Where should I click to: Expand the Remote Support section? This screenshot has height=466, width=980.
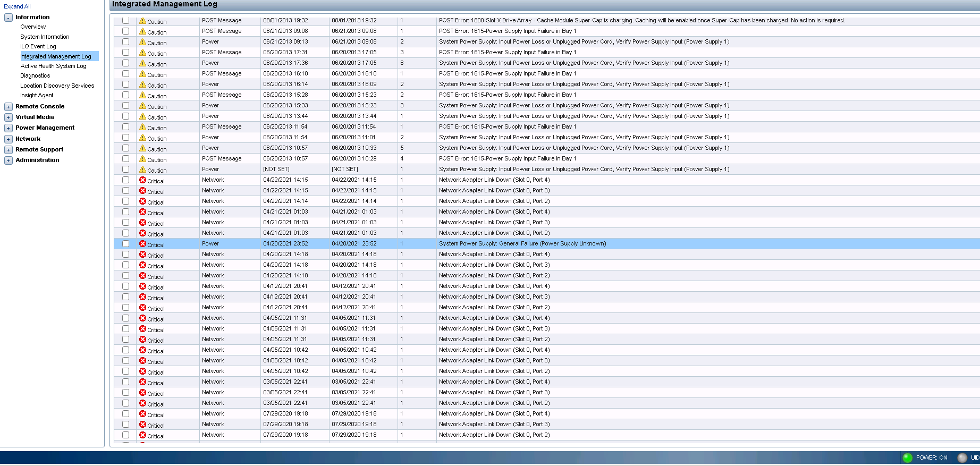pos(9,150)
